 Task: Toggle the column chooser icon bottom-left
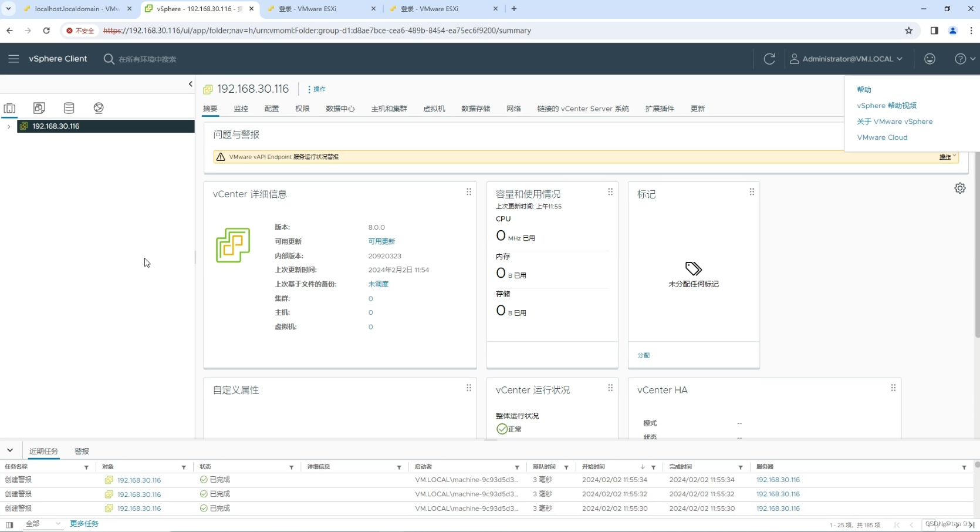click(9, 524)
